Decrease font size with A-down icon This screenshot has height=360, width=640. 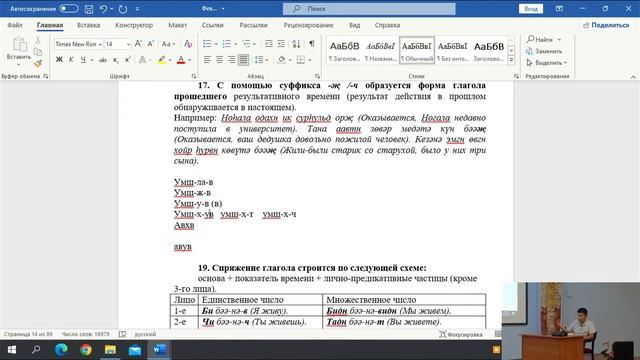tap(151, 44)
